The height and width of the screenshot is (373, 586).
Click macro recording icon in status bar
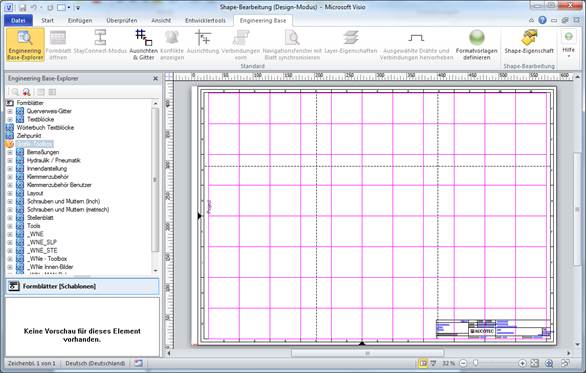pyautogui.click(x=139, y=363)
